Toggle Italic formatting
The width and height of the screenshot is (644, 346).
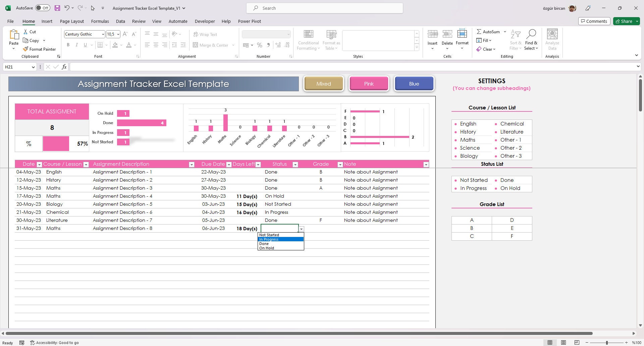click(x=77, y=45)
